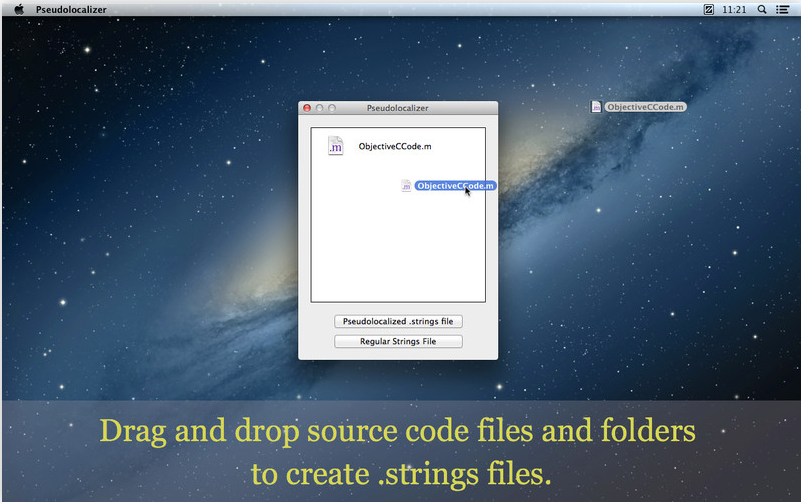This screenshot has width=801, height=502.
Task: Click the dragged .m file icon
Action: (406, 186)
